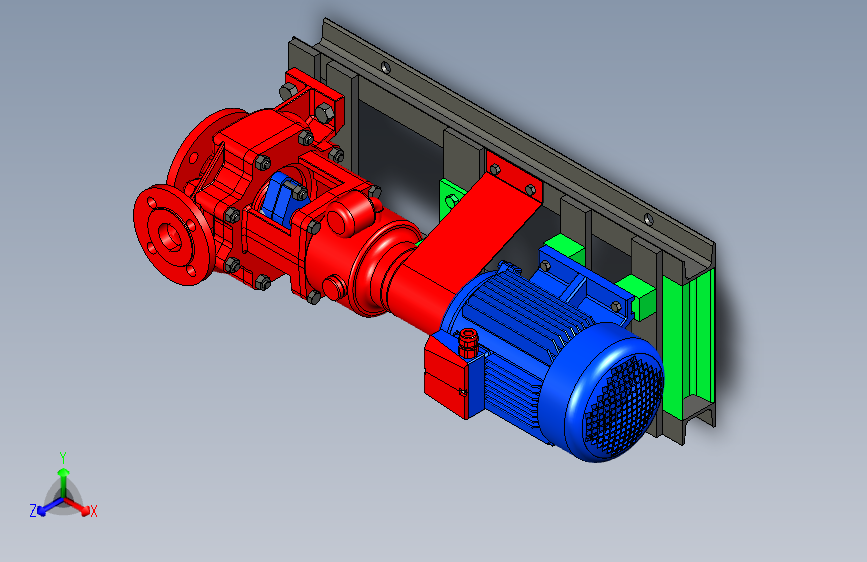The width and height of the screenshot is (867, 562).
Task: Select the blue motor fan cover grille
Action: (623, 405)
